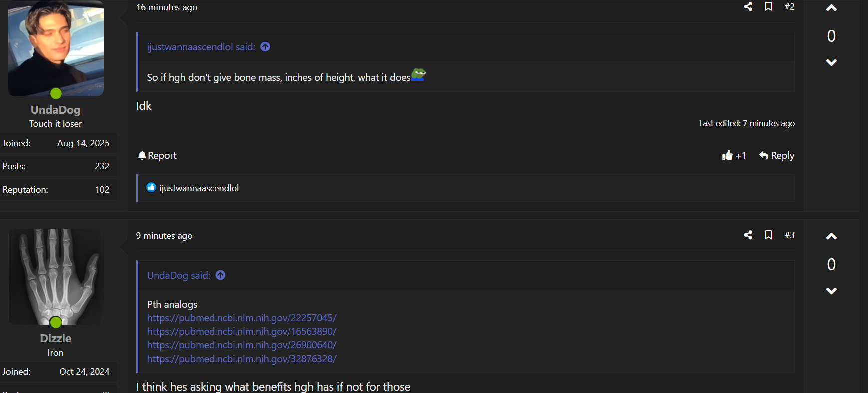View ijustwannaascendlol in the likes list

pyautogui.click(x=199, y=188)
